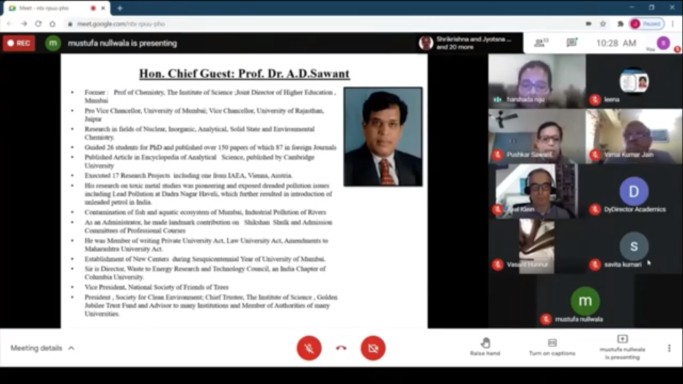
Task: Click the bullet Executed 17 Research Projects
Action: click(x=188, y=176)
